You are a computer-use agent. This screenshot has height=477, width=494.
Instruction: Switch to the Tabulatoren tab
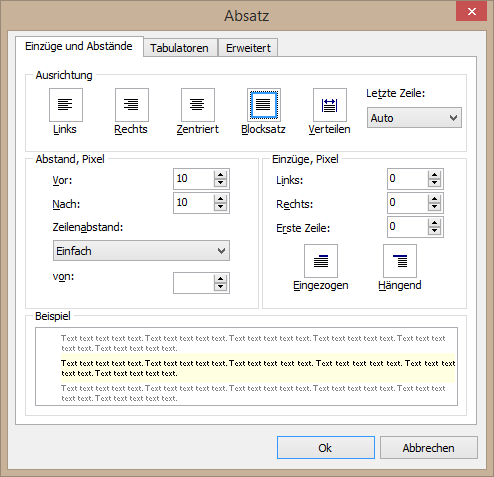pos(180,48)
